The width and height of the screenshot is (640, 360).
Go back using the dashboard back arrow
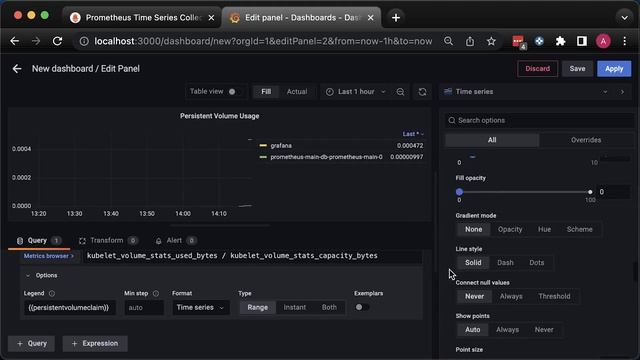17,69
